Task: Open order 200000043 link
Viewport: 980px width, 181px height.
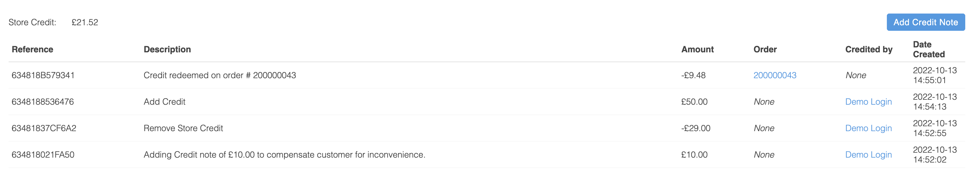Action: pos(775,75)
